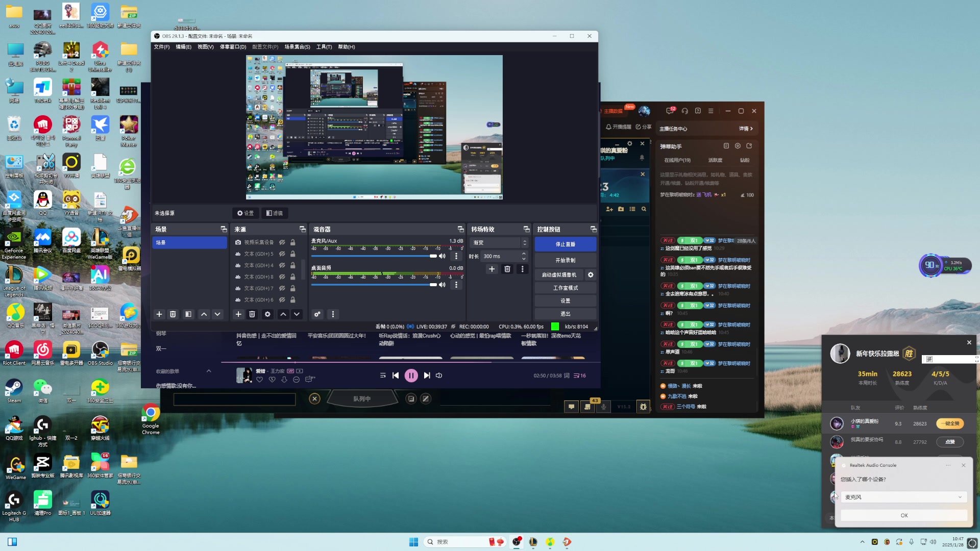Mute the 麦克风/Aux speaker icon
Screen dimensions: 980x551
(x=443, y=256)
